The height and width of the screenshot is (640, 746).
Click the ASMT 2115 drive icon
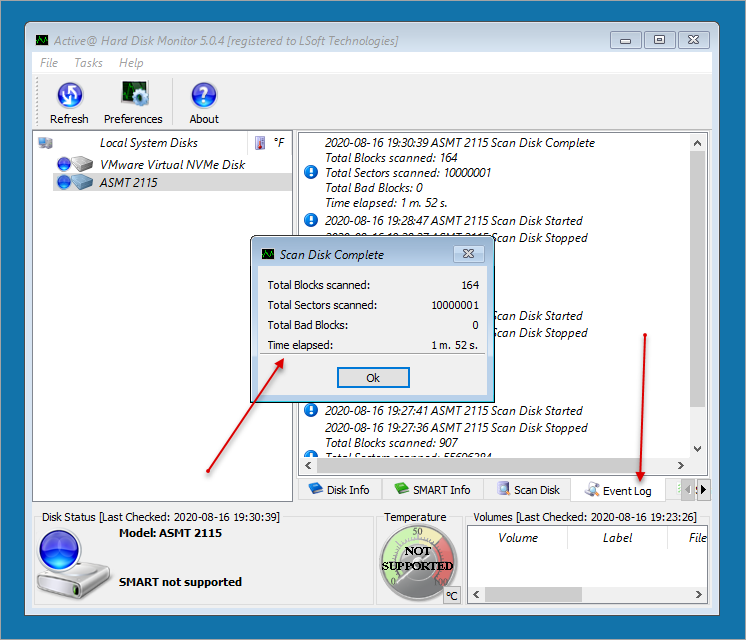coord(82,182)
